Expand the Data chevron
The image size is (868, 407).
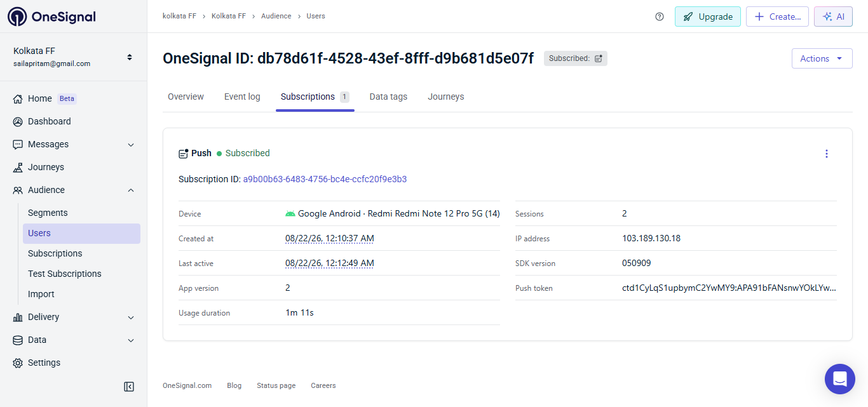[x=131, y=340]
